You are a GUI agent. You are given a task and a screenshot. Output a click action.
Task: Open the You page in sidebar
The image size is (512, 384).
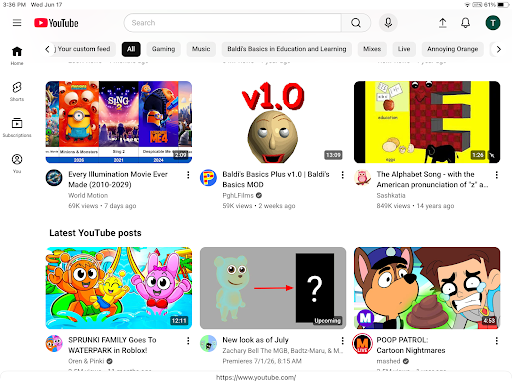point(17,163)
